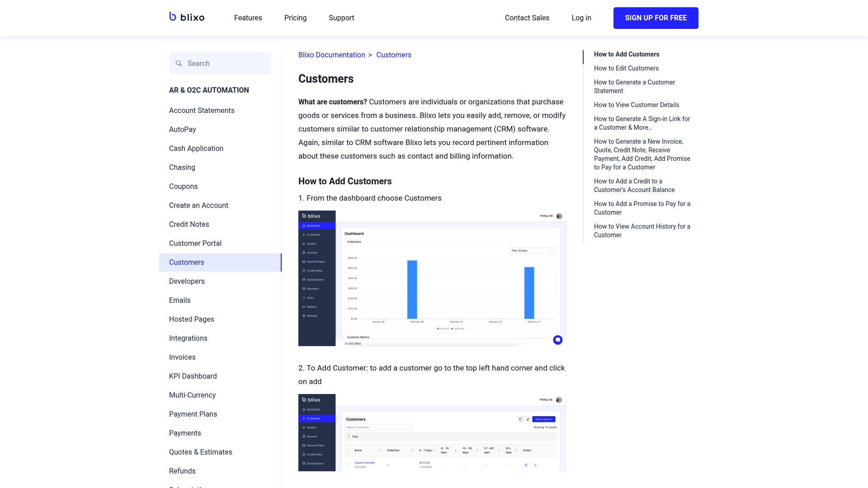Jump to View Account History section

(x=642, y=230)
